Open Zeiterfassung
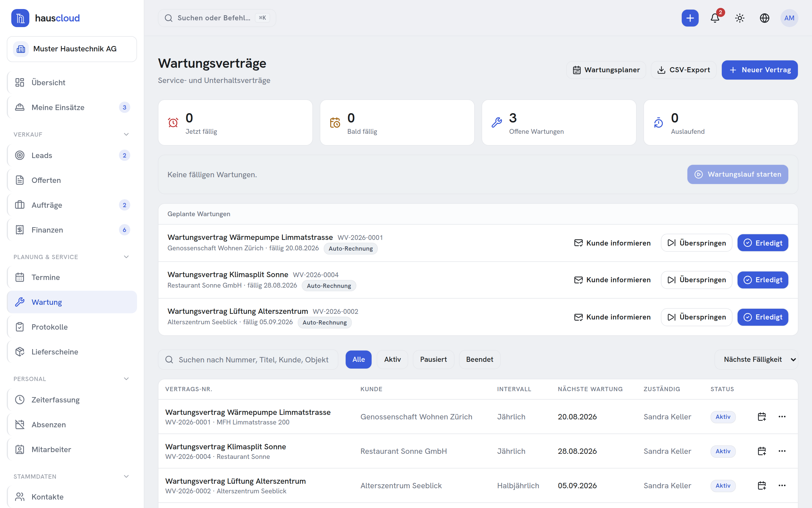Screen dimensions: 812x508 72,400
